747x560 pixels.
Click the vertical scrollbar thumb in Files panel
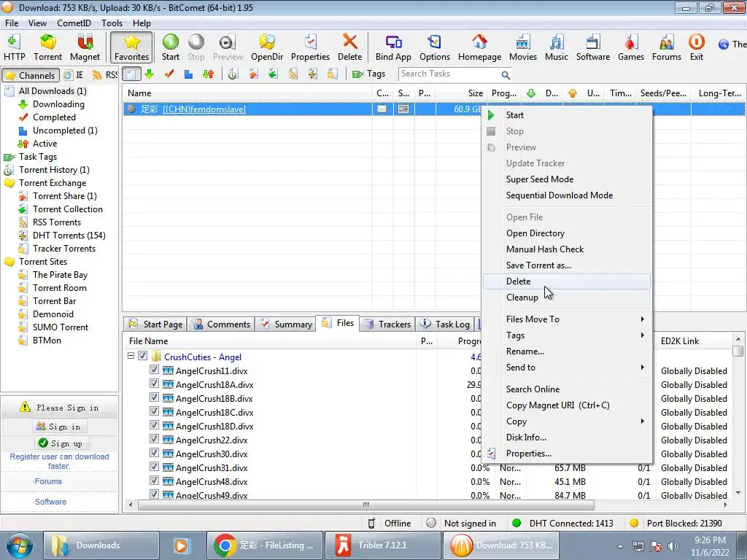coord(738,351)
